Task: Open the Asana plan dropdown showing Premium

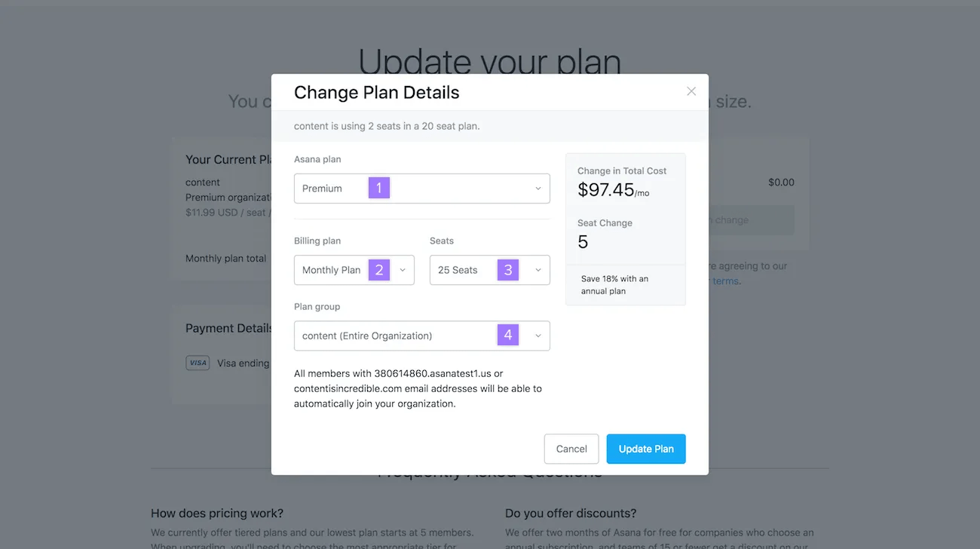Action: 421,188
